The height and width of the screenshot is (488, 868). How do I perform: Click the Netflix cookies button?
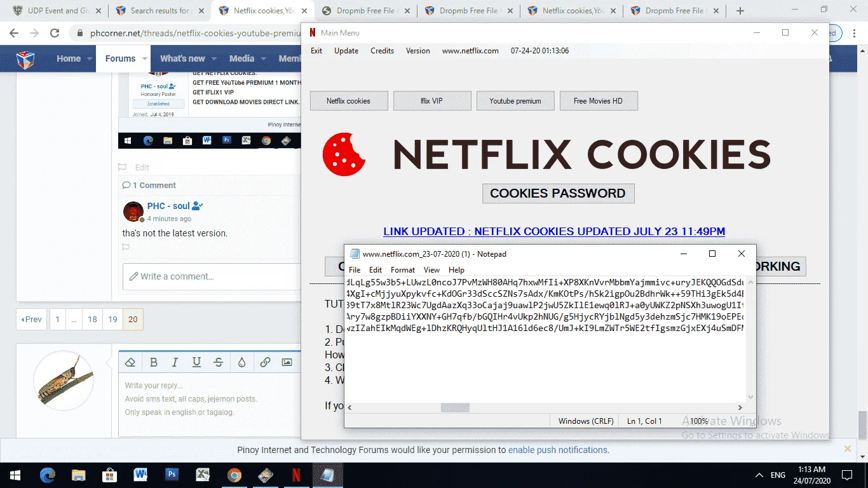tap(349, 101)
